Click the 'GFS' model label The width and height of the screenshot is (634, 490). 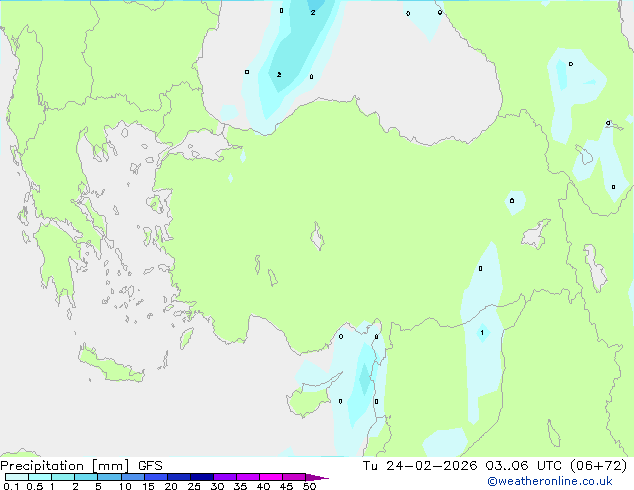[x=150, y=466]
